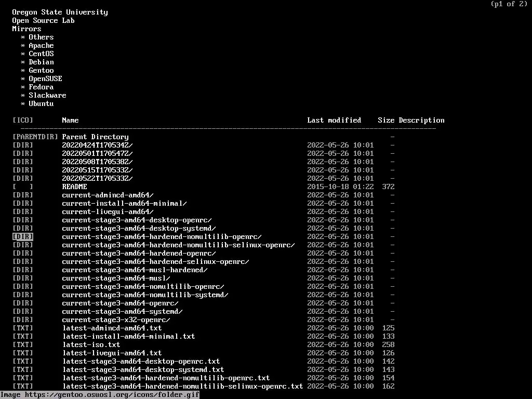Open current-stage3-amd64-nomultilib-openrc/ directory
The image size is (532, 399).
coord(143,286)
